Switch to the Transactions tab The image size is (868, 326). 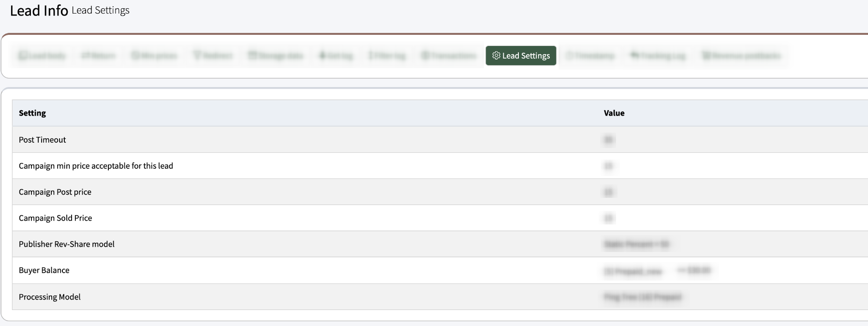[449, 56]
